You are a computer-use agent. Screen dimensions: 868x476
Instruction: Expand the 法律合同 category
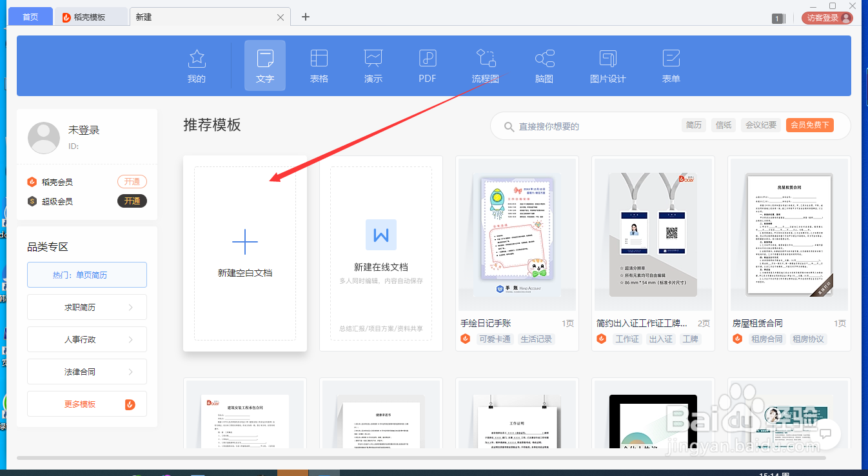coord(86,372)
